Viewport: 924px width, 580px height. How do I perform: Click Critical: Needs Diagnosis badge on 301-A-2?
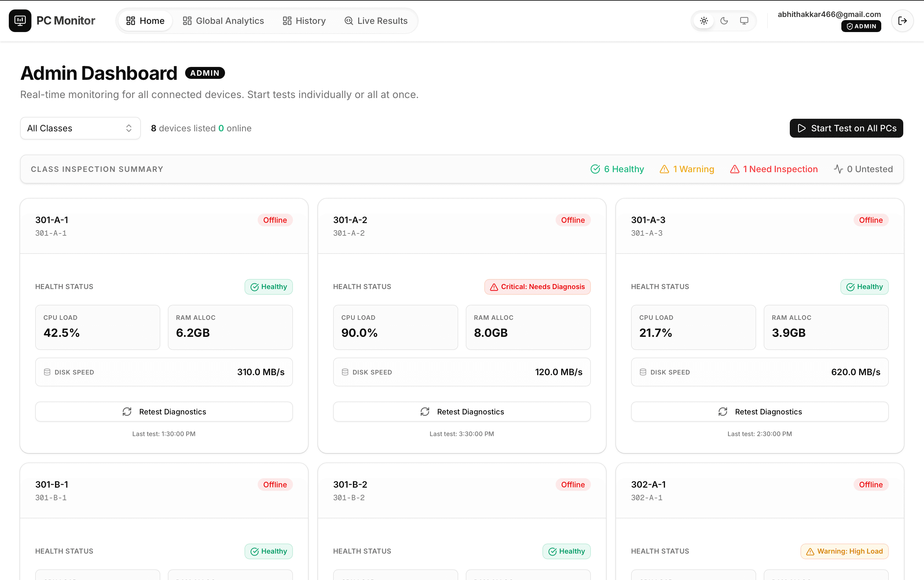537,287
